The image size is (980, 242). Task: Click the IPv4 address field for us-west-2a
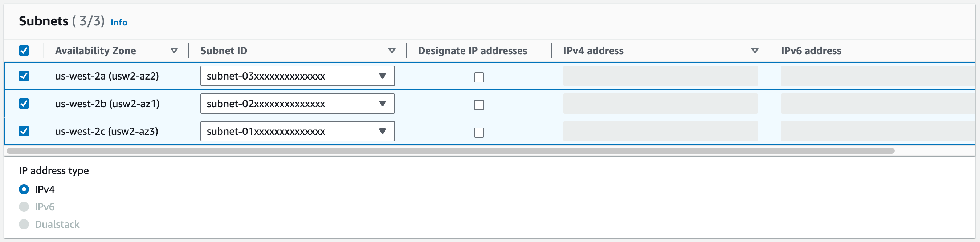(660, 76)
